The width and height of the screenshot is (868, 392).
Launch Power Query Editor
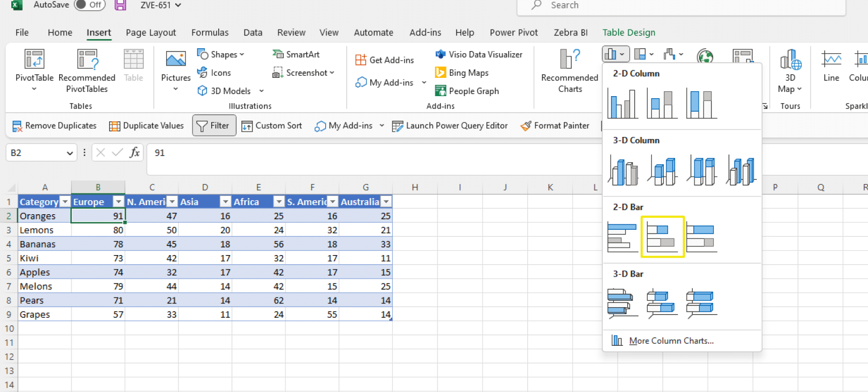450,126
